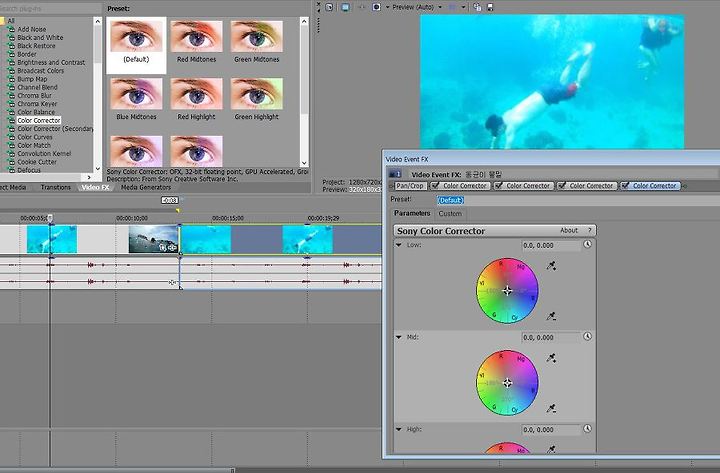Click the All folder icon in plug-in tree

(2, 21)
